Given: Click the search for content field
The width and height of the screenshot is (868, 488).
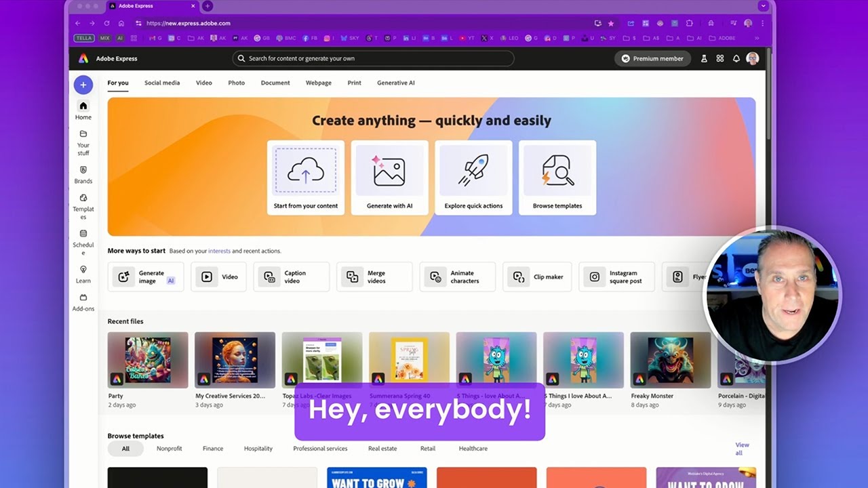Looking at the screenshot, I should click(373, 58).
